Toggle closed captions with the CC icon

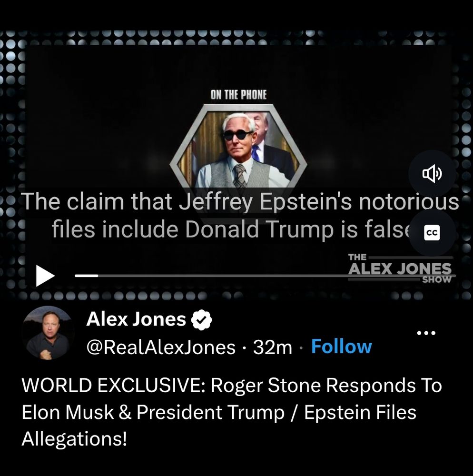click(x=432, y=233)
